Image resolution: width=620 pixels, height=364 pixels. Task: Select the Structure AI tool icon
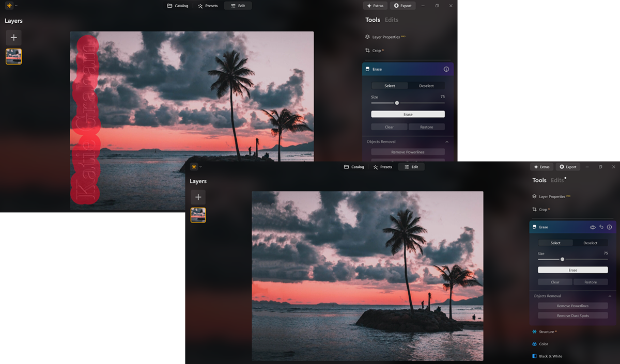[x=535, y=331]
